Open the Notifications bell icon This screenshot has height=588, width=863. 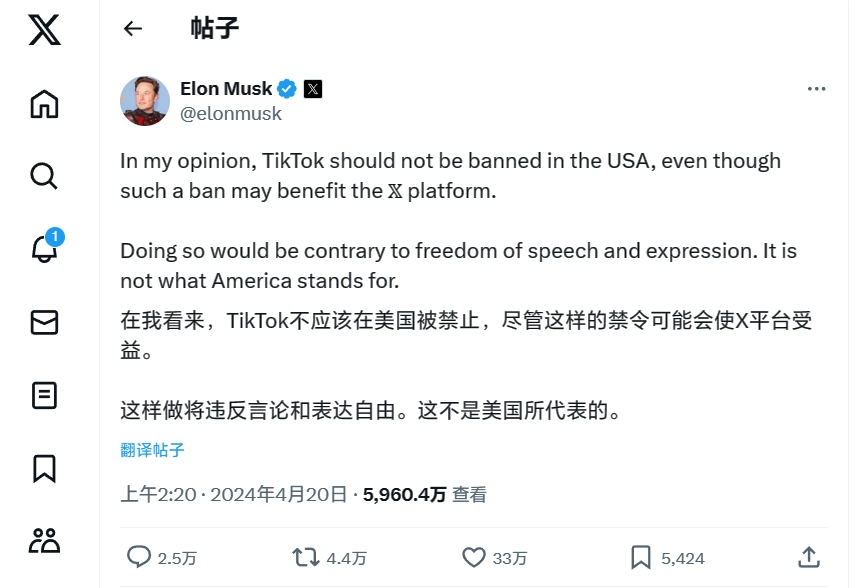point(44,249)
